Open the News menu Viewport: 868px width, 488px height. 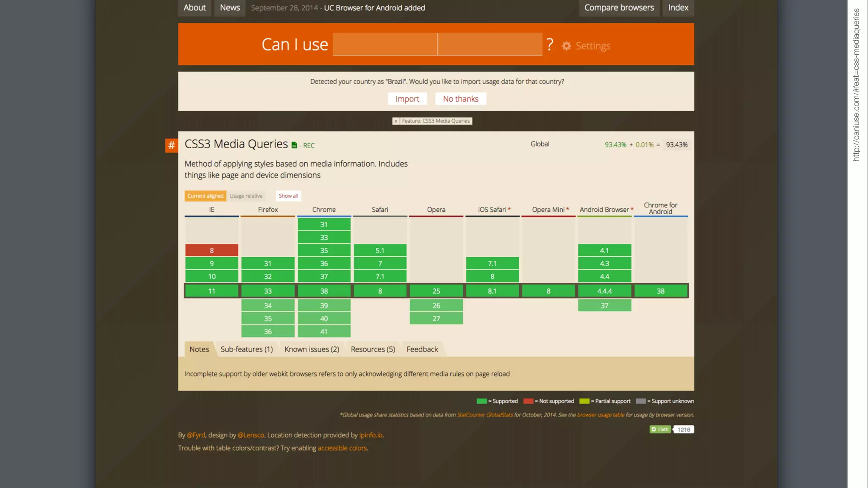(230, 8)
